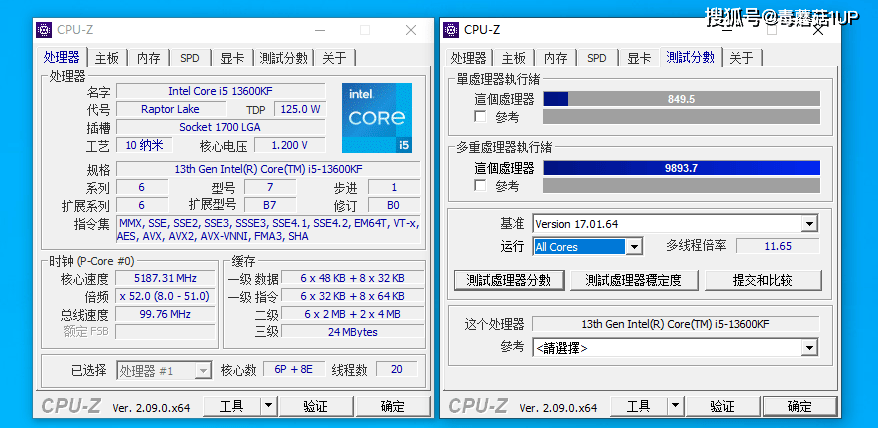Click single thread score bar 849.5
The image size is (878, 428).
[681, 99]
